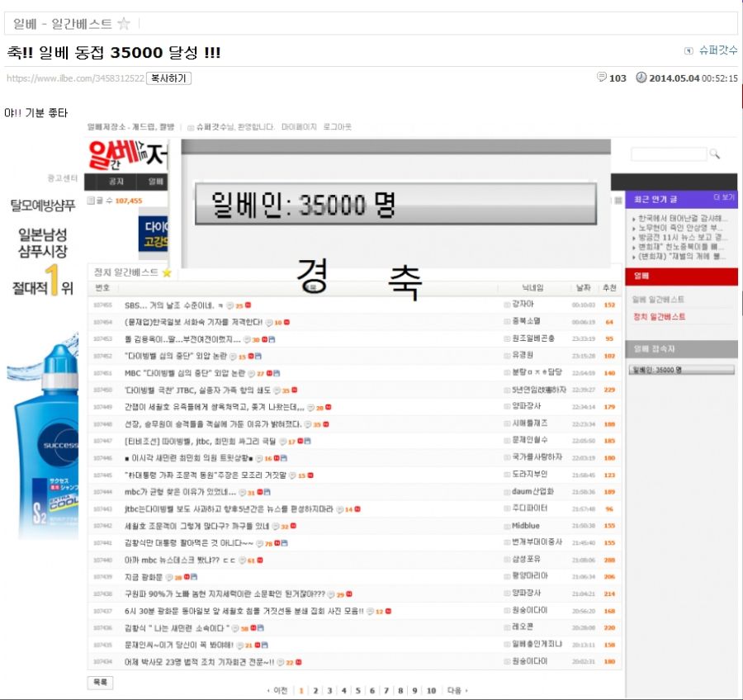The height and width of the screenshot is (700, 743).
Task: Expand the 한국에서 태어난걸 감사해 sidebar item arrow
Action: [x=633, y=219]
